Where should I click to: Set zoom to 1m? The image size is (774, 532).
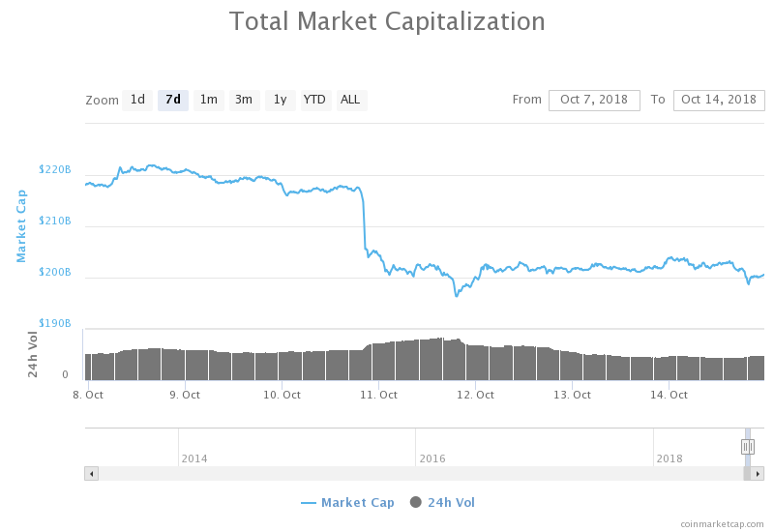(x=208, y=100)
